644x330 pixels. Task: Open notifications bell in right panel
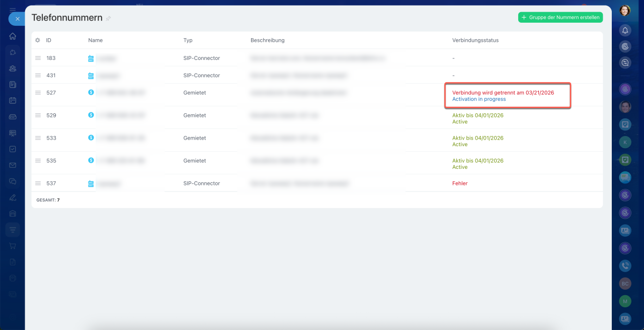[x=625, y=30]
